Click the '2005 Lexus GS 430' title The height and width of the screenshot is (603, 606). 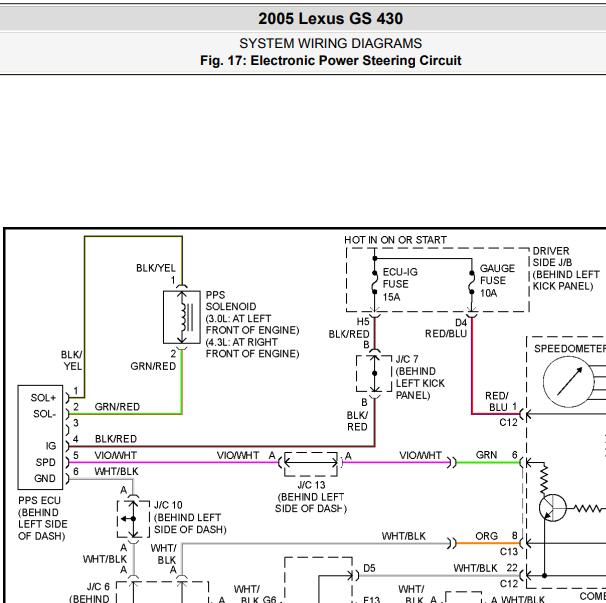click(x=330, y=19)
